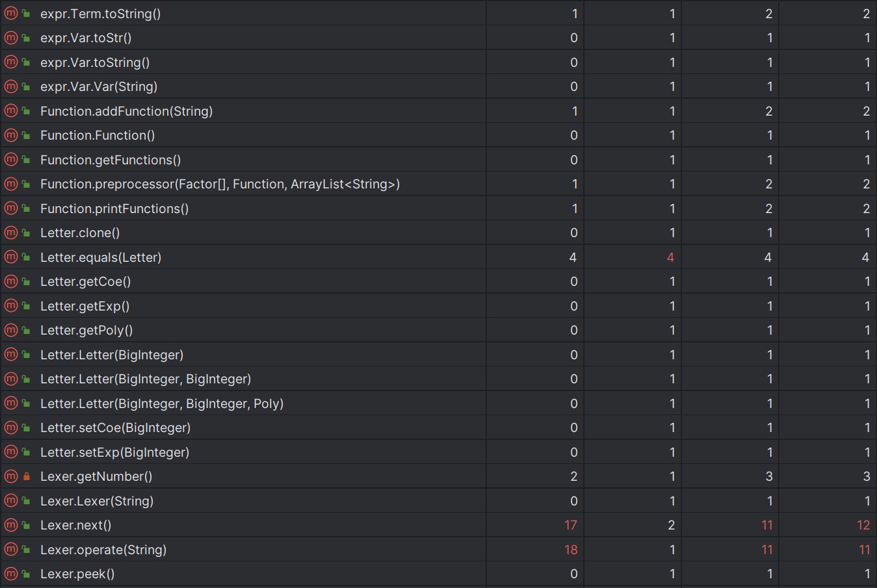Image resolution: width=877 pixels, height=588 pixels.
Task: Select the expr.Var.Var(String) entry
Action: click(x=99, y=87)
